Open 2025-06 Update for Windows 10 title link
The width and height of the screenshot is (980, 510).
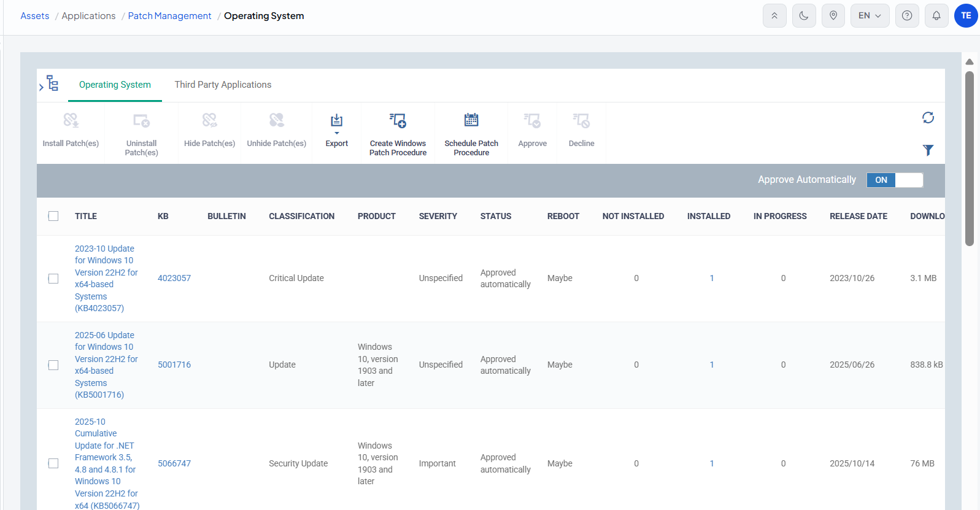coord(106,365)
